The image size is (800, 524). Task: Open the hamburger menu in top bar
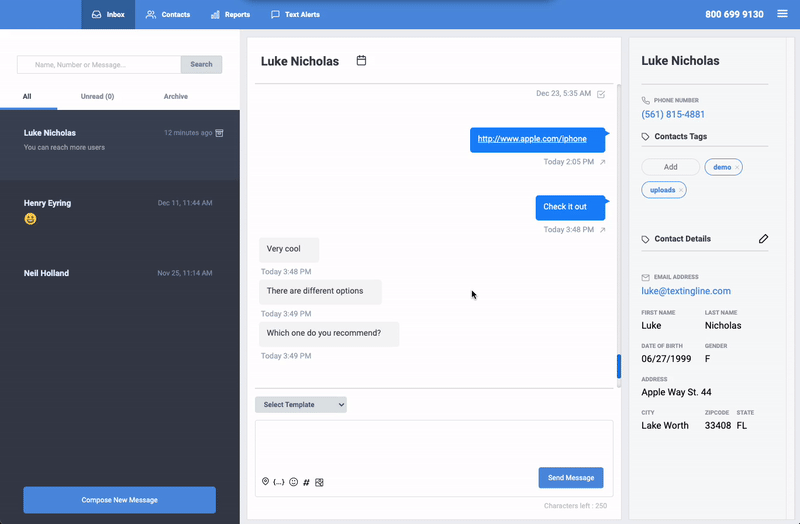pos(782,14)
